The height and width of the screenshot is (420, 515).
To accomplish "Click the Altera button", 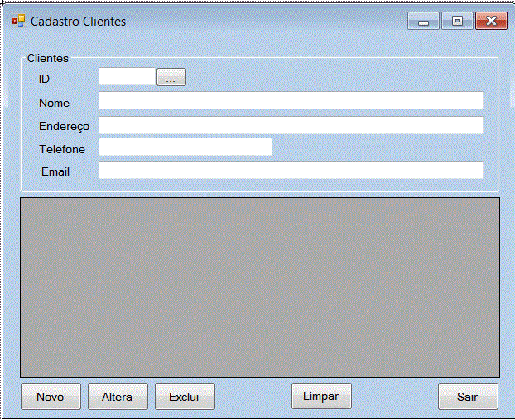I will point(118,397).
